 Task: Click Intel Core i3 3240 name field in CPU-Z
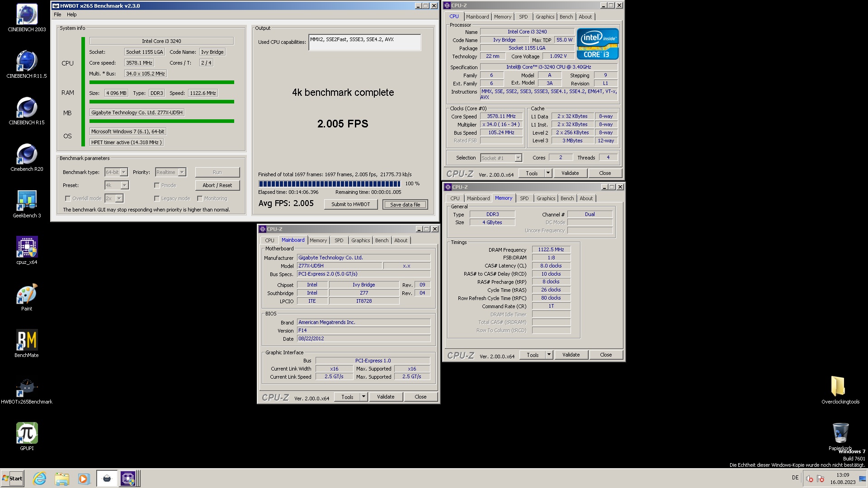tap(527, 32)
